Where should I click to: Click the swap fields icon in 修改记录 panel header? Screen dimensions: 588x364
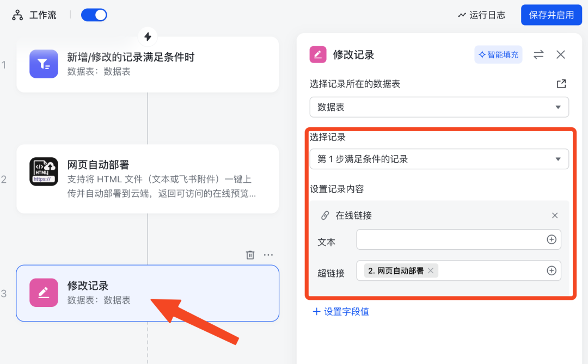point(540,54)
